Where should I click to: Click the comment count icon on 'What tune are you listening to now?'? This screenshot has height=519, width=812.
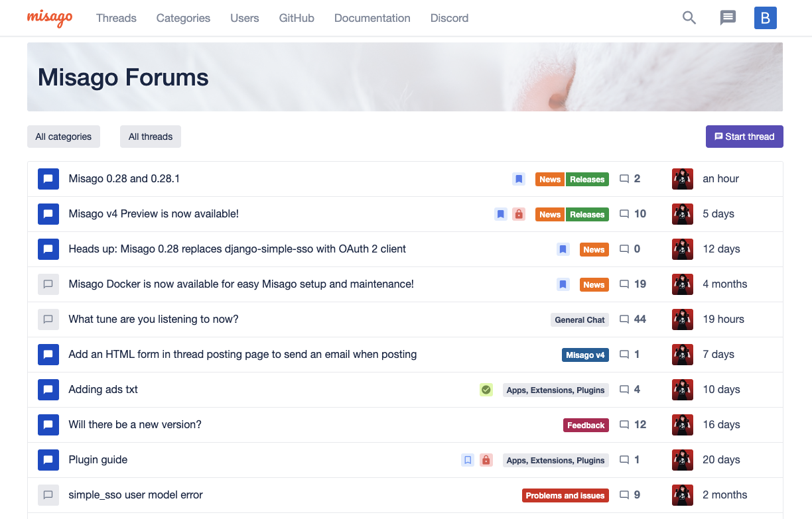point(624,319)
